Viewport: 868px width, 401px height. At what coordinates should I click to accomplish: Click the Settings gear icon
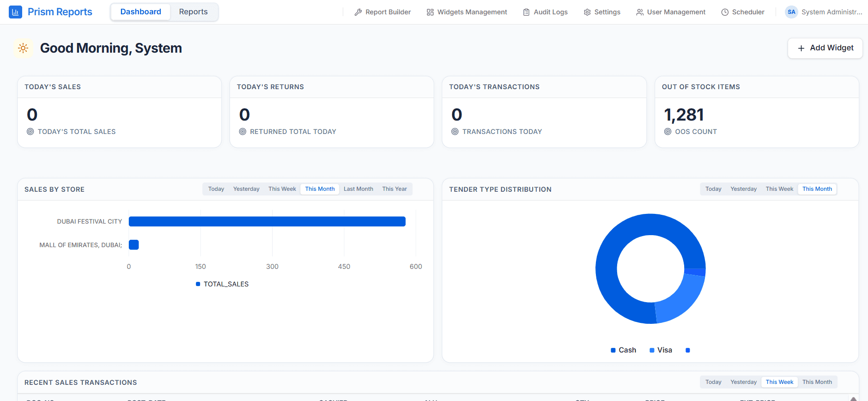587,12
